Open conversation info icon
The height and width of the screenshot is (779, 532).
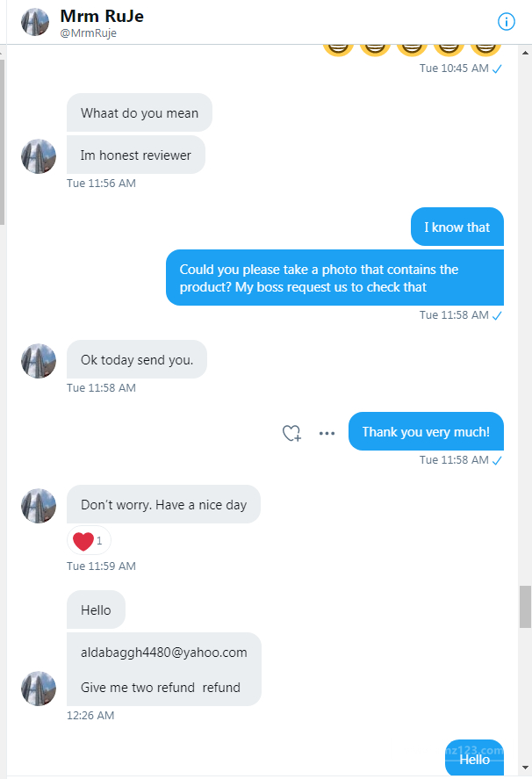[x=507, y=21]
